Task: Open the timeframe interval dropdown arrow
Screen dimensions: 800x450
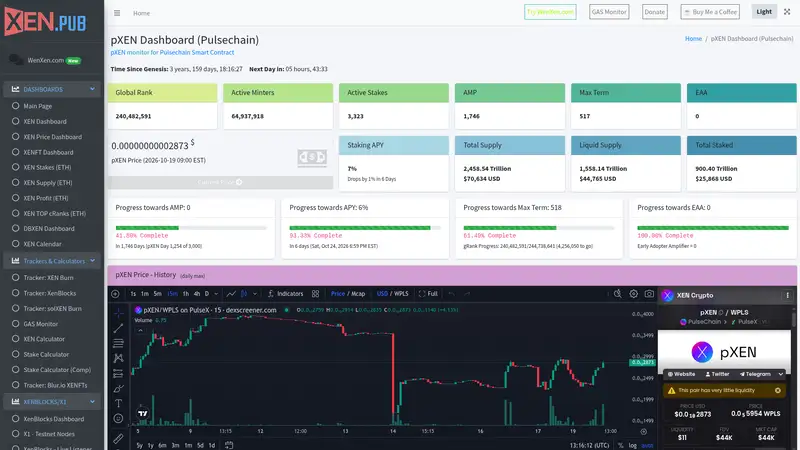Action: pyautogui.click(x=216, y=294)
